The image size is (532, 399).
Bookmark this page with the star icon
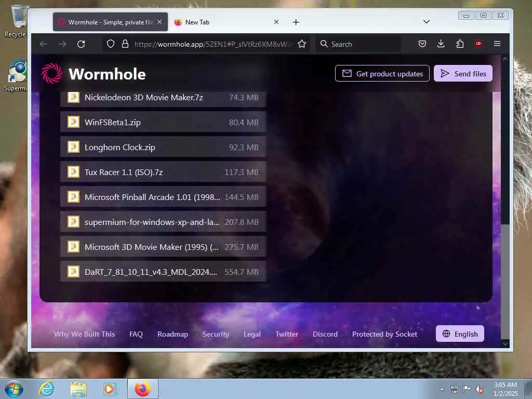(x=302, y=44)
